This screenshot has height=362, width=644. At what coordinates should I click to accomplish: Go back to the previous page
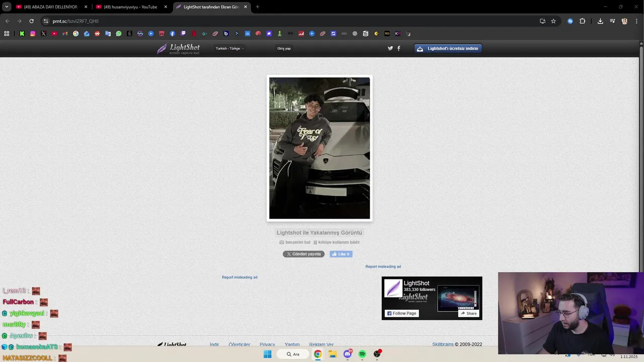click(x=7, y=21)
